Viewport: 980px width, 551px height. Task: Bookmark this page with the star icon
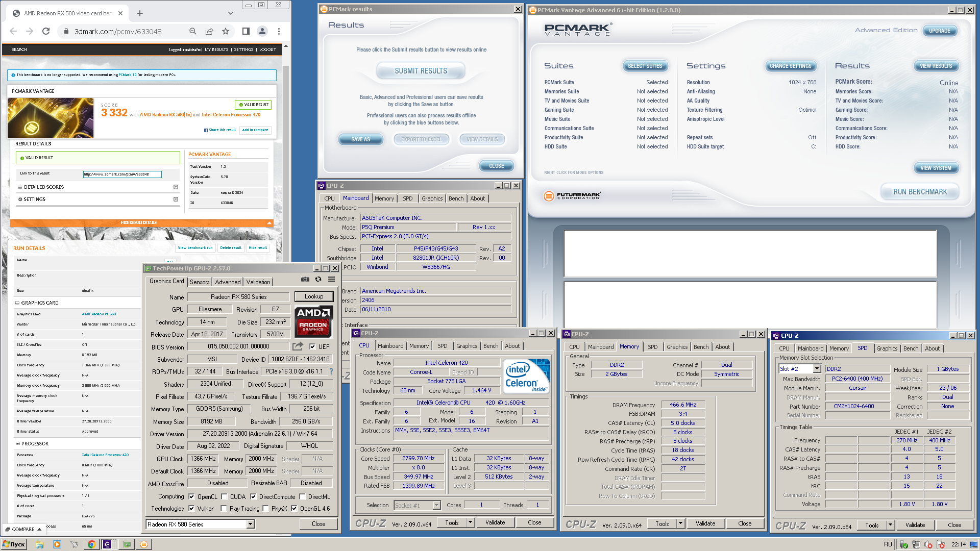[x=226, y=31]
